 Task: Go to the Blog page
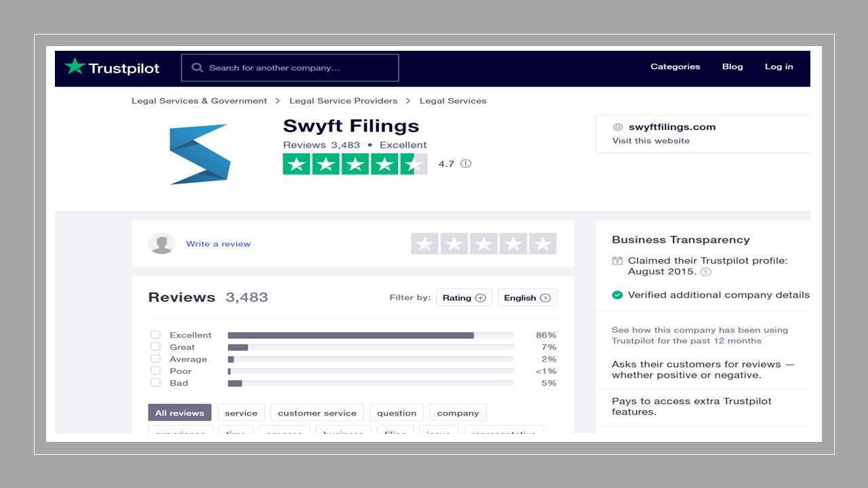[732, 66]
